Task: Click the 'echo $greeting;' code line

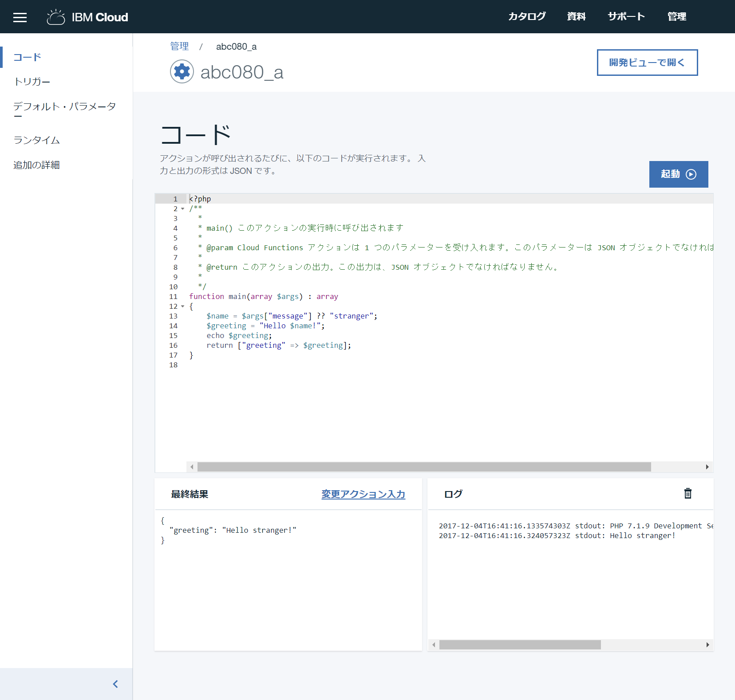Action: [239, 335]
